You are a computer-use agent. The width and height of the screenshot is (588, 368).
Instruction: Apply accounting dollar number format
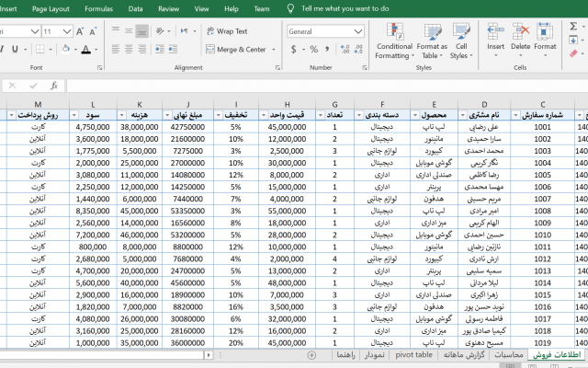coord(293,49)
